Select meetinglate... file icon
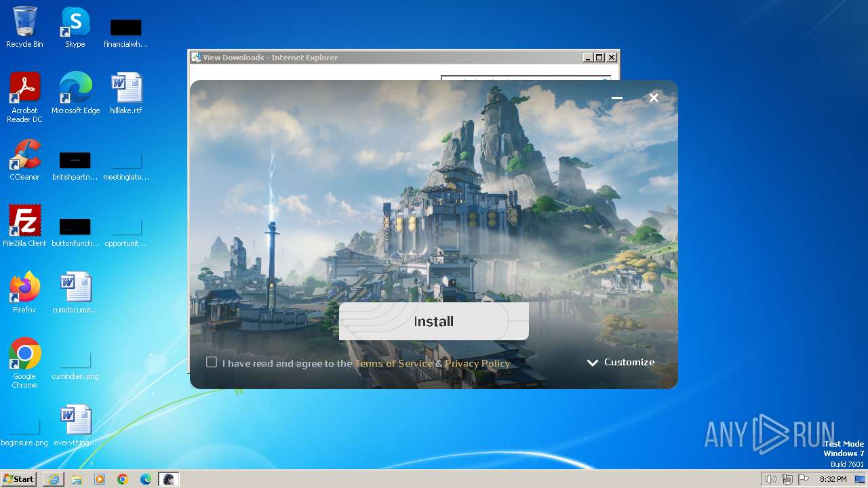The image size is (868, 488). (x=126, y=165)
